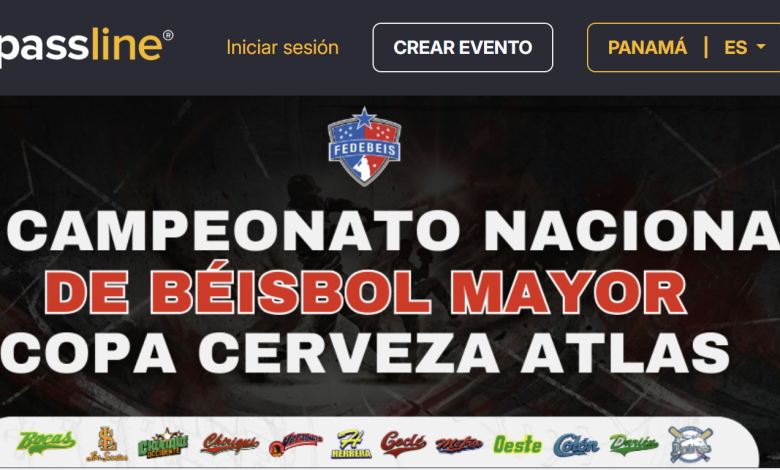
Task: Select the crossed-bats team logo
Action: tap(690, 444)
